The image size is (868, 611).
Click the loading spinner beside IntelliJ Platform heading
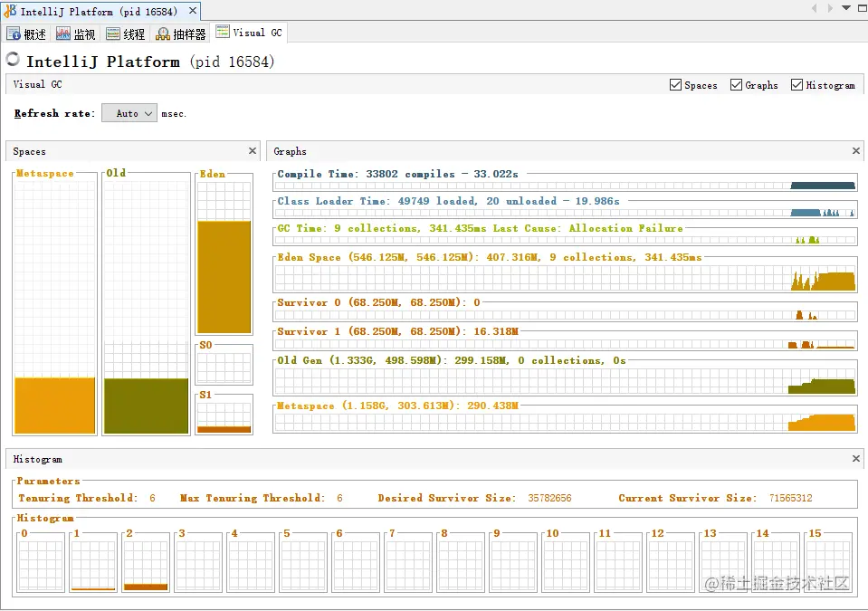click(x=13, y=59)
